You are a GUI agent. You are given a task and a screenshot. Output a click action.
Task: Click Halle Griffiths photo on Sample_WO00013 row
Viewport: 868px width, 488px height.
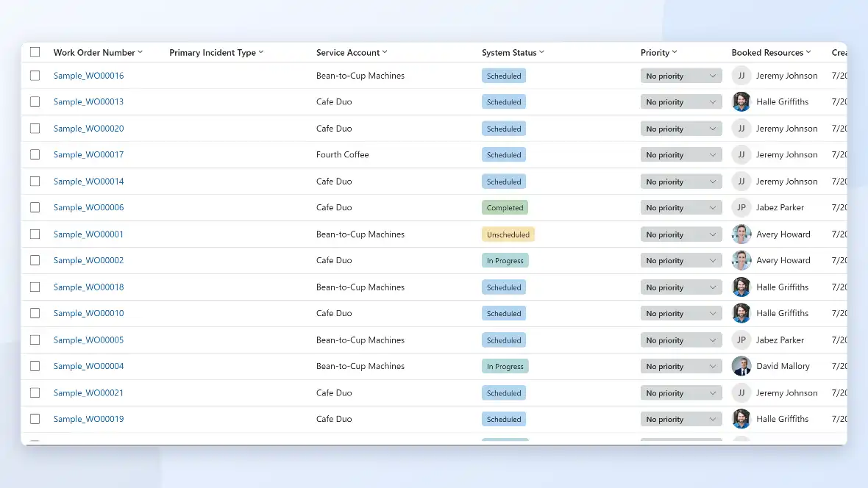point(741,102)
